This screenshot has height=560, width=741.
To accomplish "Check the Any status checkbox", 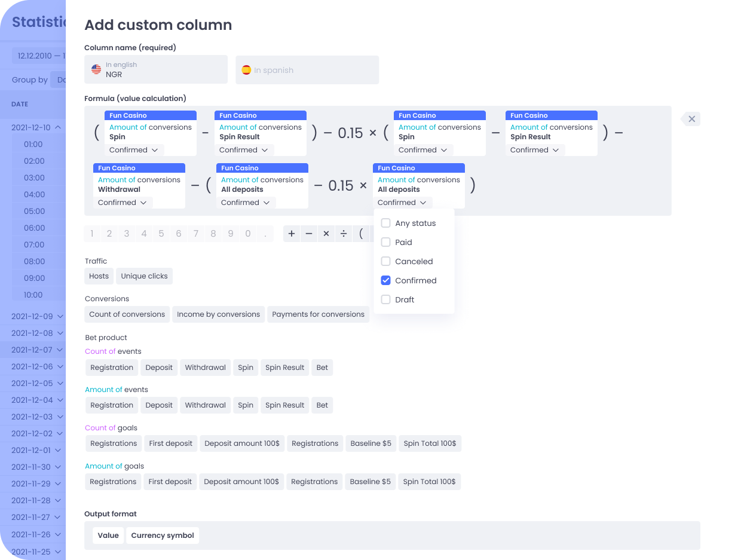I will click(386, 223).
